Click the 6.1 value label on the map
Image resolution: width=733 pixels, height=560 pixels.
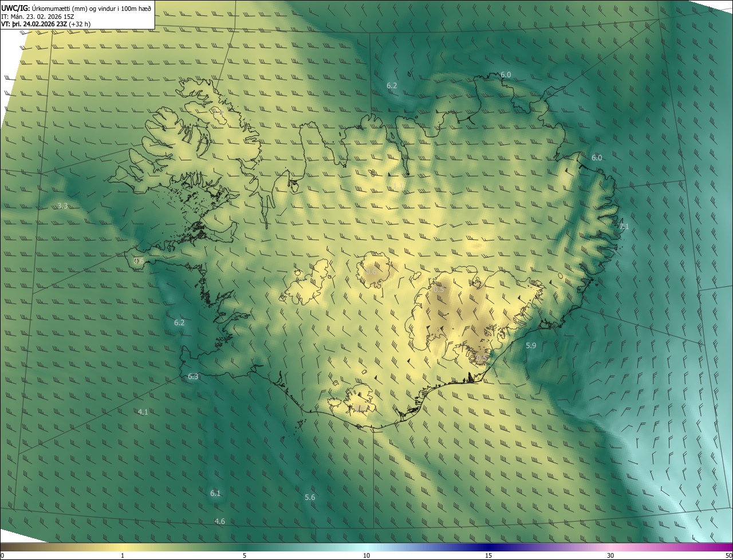tap(215, 494)
